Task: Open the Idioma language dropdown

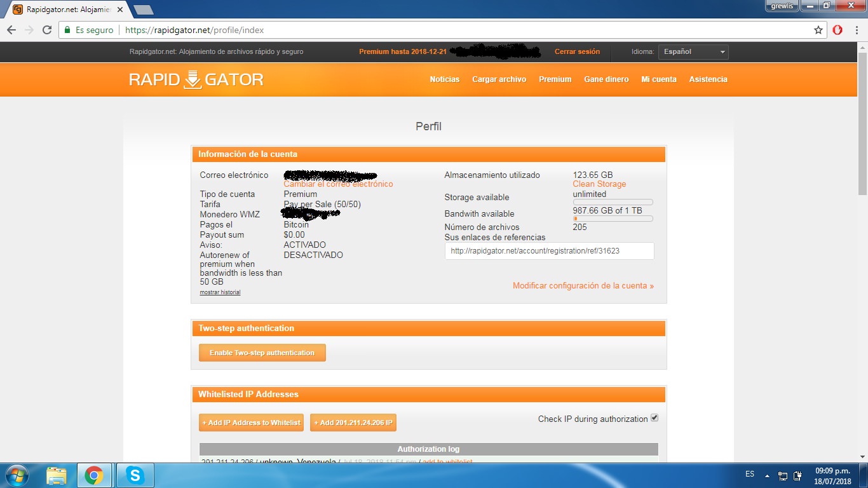Action: coord(693,52)
